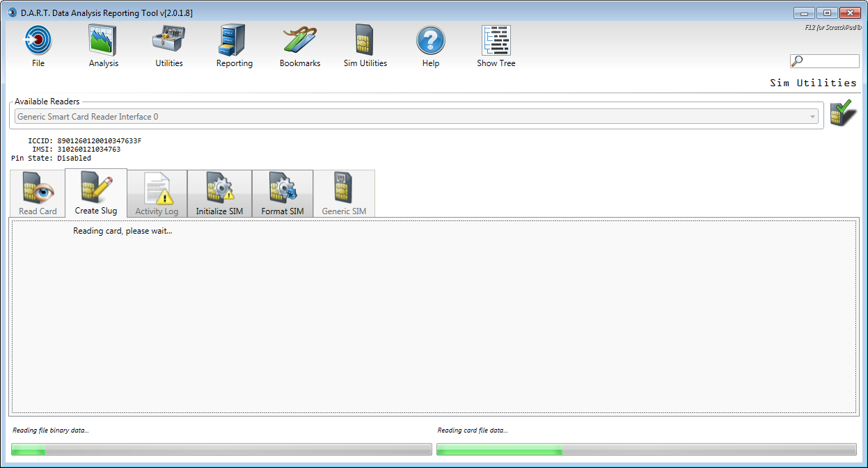Click the 'Available Readers' group label
The image size is (868, 468).
[x=47, y=102]
